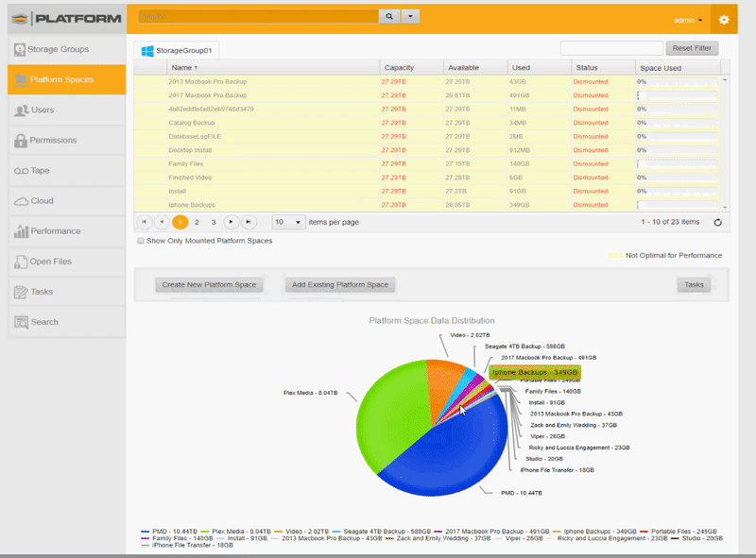Sort by Status column header
The height and width of the screenshot is (558, 756).
(603, 68)
